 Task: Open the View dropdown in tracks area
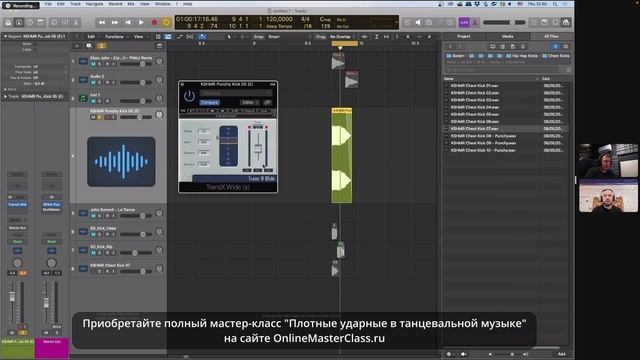(140, 37)
